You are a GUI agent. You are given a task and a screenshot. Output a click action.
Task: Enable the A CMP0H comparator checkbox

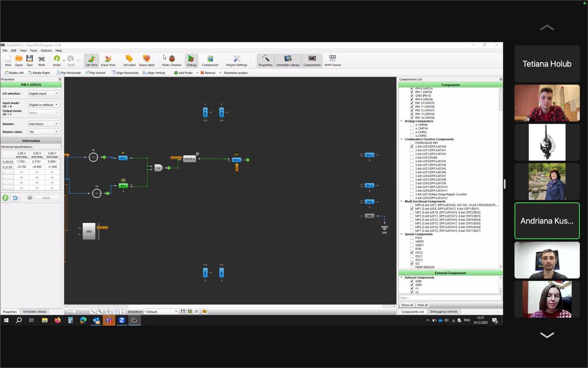coord(412,125)
